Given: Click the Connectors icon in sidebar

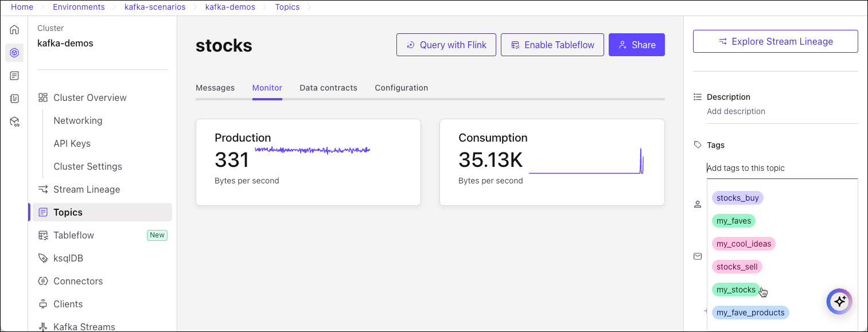Looking at the screenshot, I should click(43, 281).
